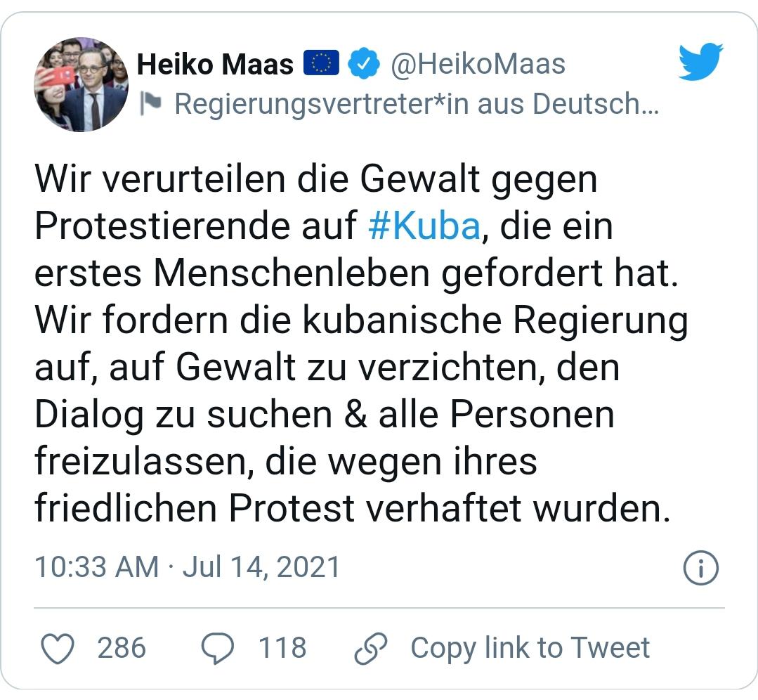
Task: Click the Regierungsvertreter*in aus Deutsch… label
Action: (x=416, y=104)
